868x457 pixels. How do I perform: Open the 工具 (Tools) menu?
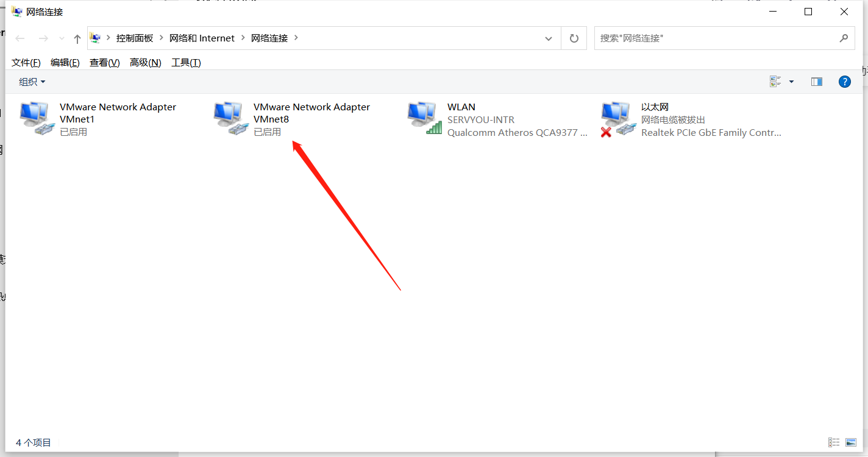click(x=185, y=62)
